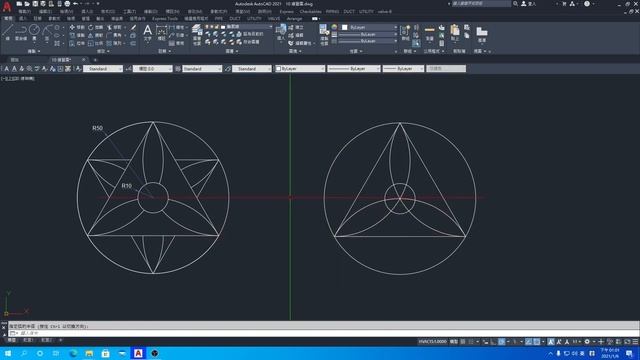Switch to the PIPE ribbon tab
Screen dimensions: 640x360
219,19
